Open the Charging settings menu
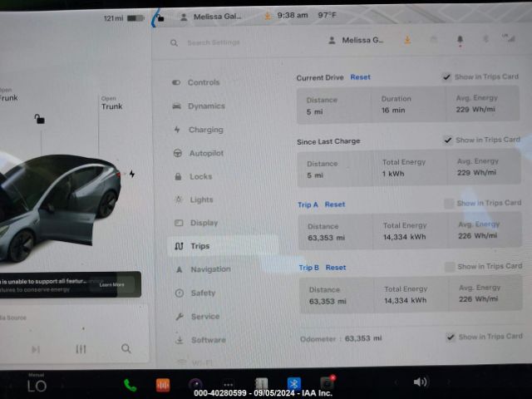The height and width of the screenshot is (399, 532). tap(205, 130)
